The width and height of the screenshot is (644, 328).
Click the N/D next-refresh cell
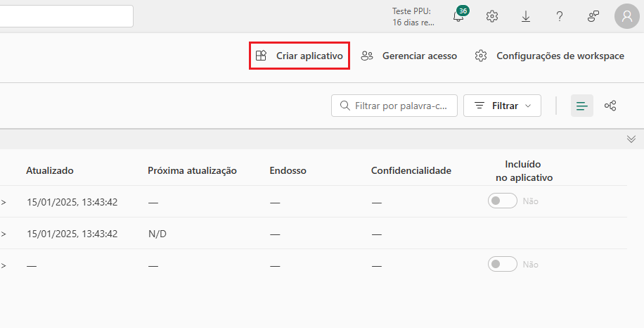157,234
